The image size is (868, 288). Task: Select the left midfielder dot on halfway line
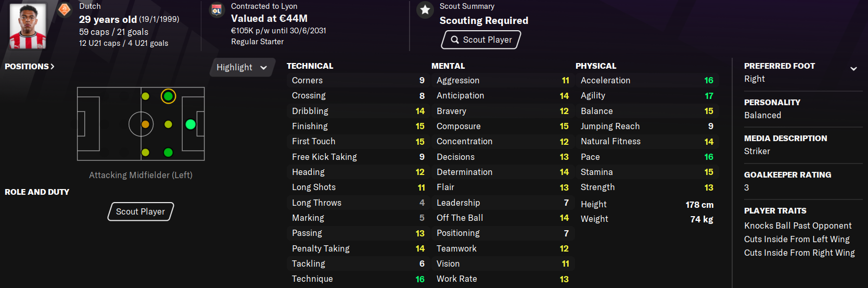click(x=145, y=96)
